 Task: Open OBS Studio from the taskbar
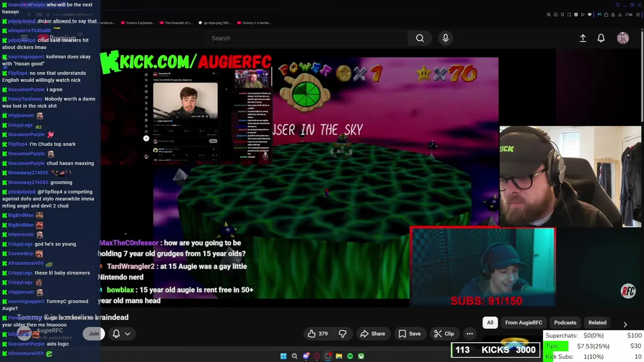pyautogui.click(x=328, y=356)
